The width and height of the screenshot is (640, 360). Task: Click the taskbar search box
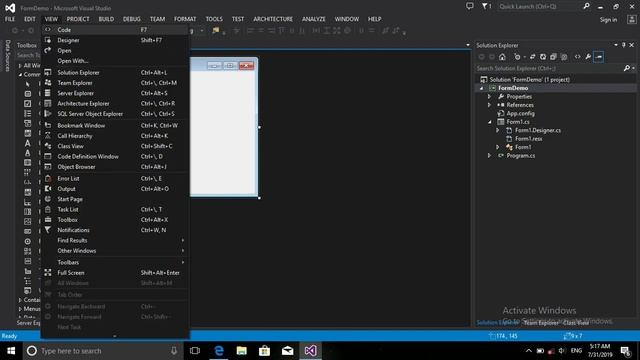(103, 351)
